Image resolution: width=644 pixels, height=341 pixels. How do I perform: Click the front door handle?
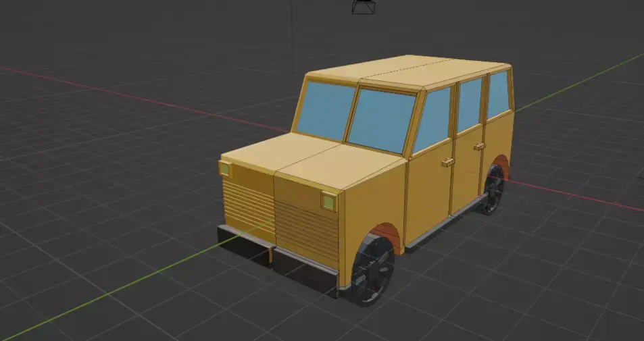point(448,163)
